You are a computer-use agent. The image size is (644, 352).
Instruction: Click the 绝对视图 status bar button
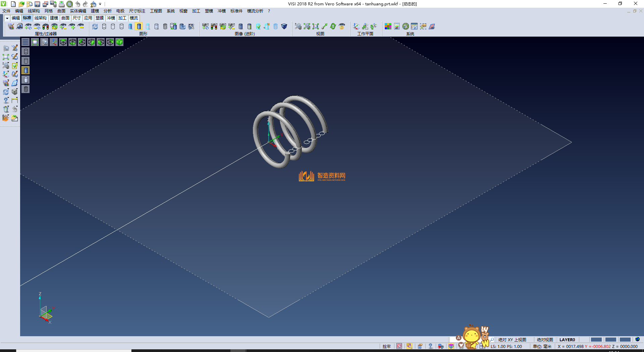(x=545, y=340)
